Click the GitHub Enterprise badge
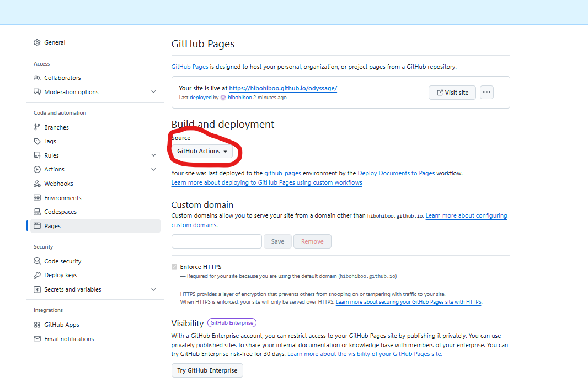 pyautogui.click(x=232, y=323)
